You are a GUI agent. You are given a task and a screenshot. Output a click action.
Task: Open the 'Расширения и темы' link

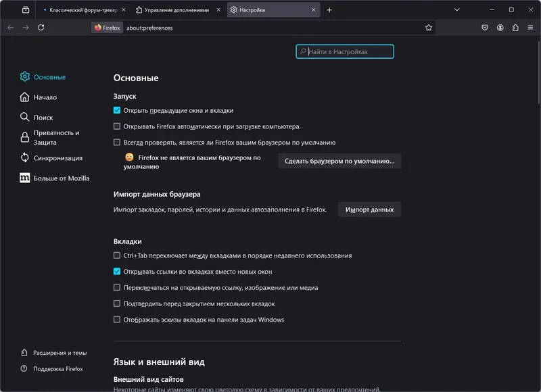(60, 353)
